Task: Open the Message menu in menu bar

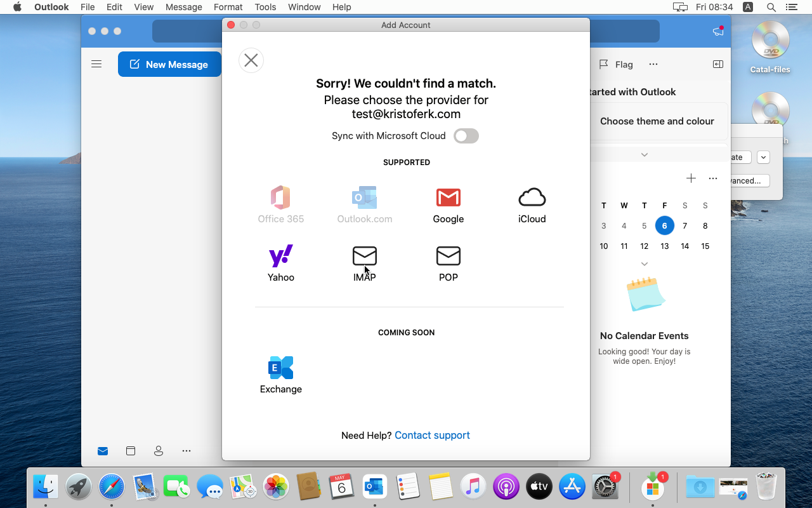Action: [x=183, y=7]
